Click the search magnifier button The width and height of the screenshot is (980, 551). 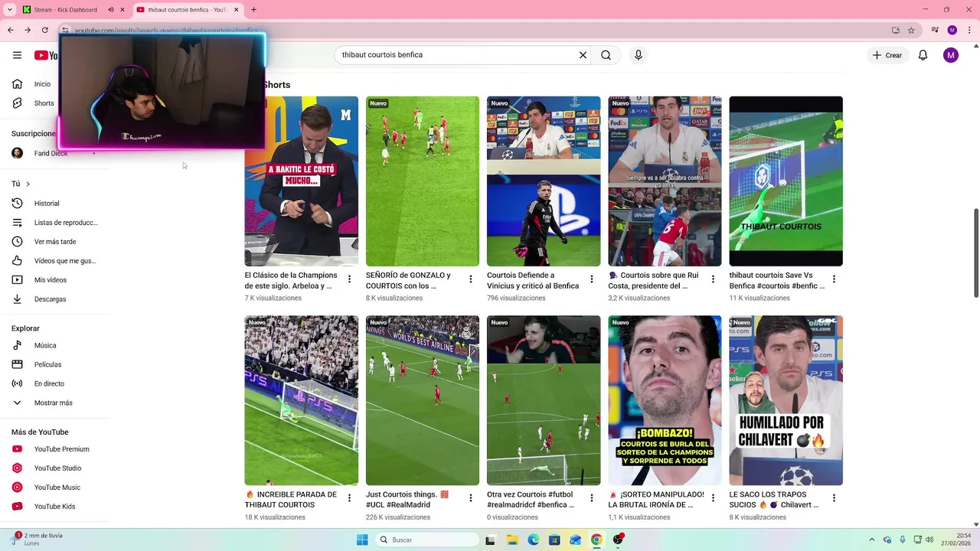point(606,55)
